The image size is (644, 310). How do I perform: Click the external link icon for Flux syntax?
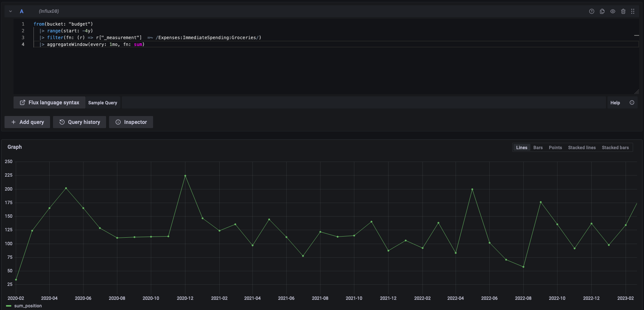(23, 102)
